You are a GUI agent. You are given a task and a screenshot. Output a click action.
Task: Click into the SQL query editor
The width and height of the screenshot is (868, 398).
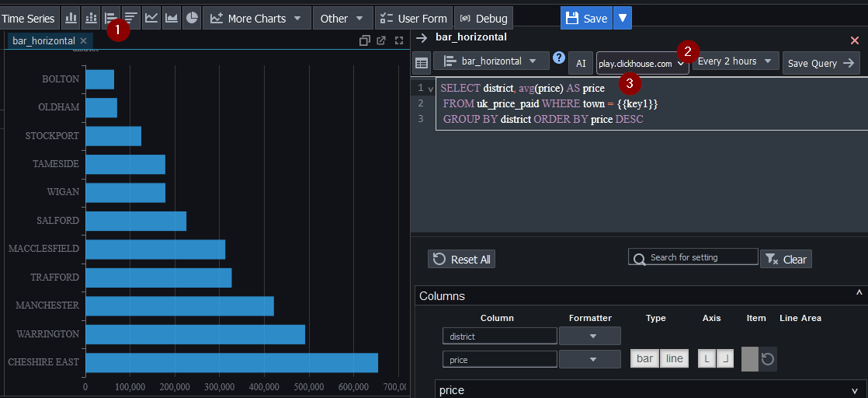[x=651, y=103]
